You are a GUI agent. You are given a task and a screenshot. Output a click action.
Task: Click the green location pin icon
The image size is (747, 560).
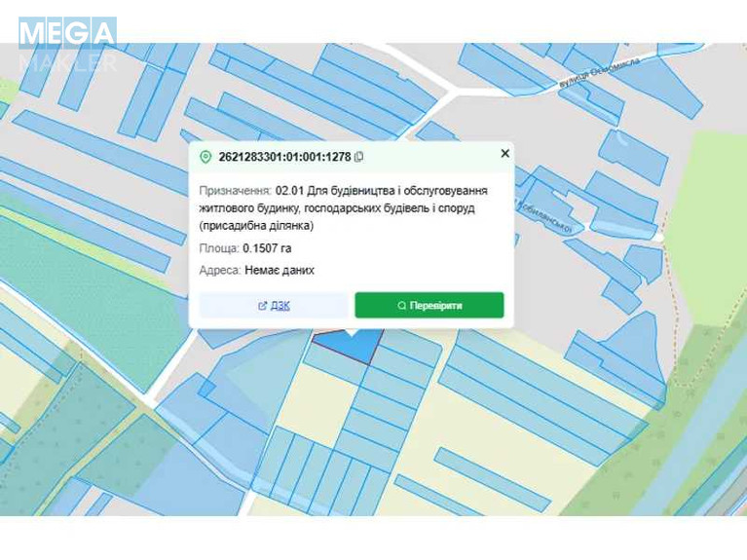(x=205, y=157)
